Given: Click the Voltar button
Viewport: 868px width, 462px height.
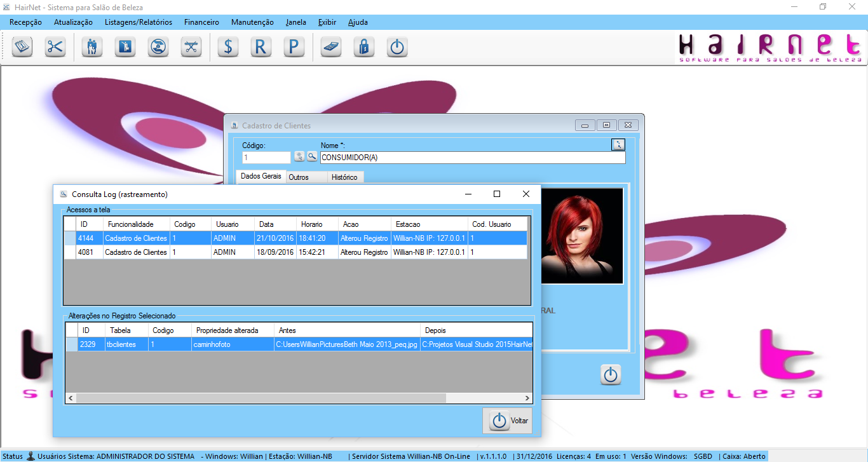Looking at the screenshot, I should click(x=507, y=421).
